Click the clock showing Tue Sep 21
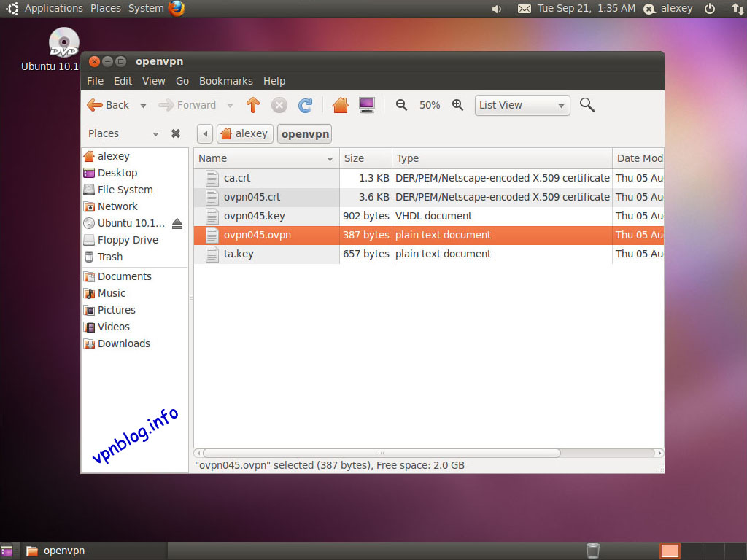Viewport: 747px width, 560px height. [x=586, y=9]
